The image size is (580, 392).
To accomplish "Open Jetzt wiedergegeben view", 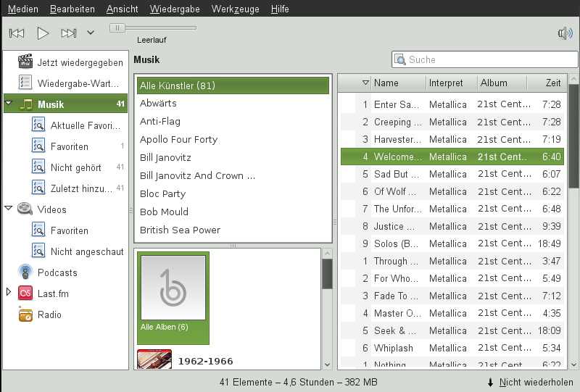I will [x=80, y=62].
